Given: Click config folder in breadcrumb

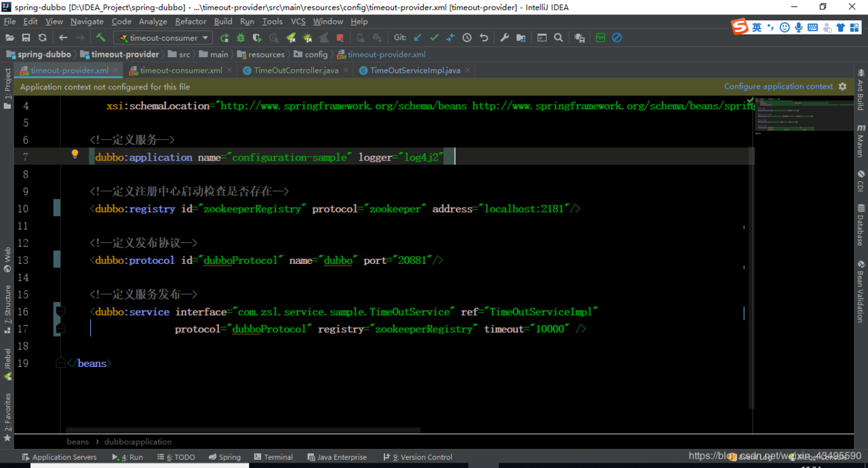Looking at the screenshot, I should click(x=311, y=54).
